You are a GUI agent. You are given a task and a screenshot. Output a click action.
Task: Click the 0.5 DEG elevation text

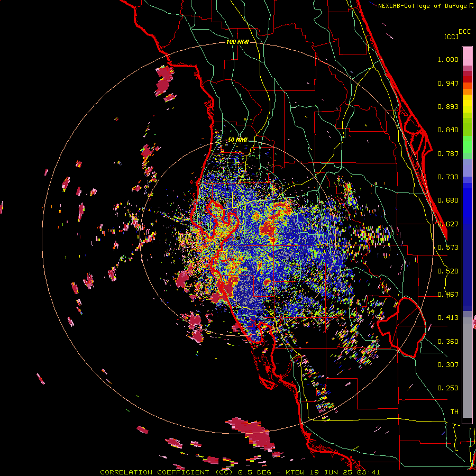coord(255,472)
